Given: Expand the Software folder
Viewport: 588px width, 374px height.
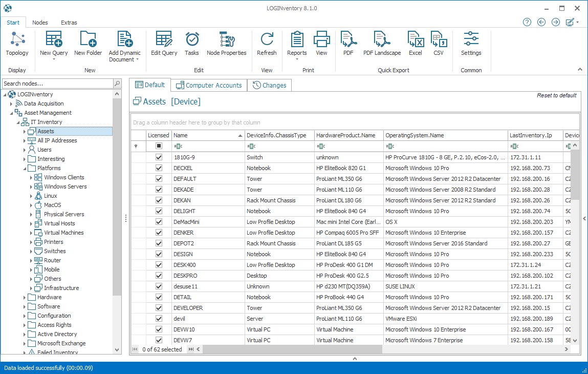Looking at the screenshot, I should 25,306.
